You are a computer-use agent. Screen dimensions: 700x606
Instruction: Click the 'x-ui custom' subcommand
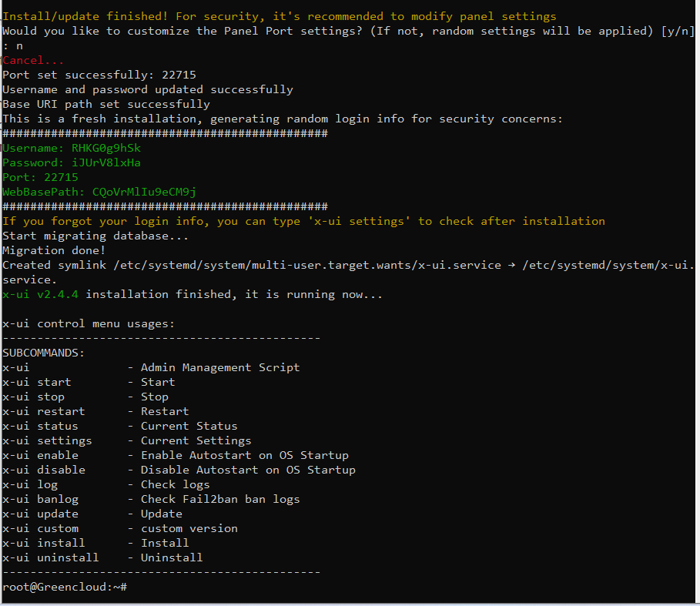[x=40, y=529]
